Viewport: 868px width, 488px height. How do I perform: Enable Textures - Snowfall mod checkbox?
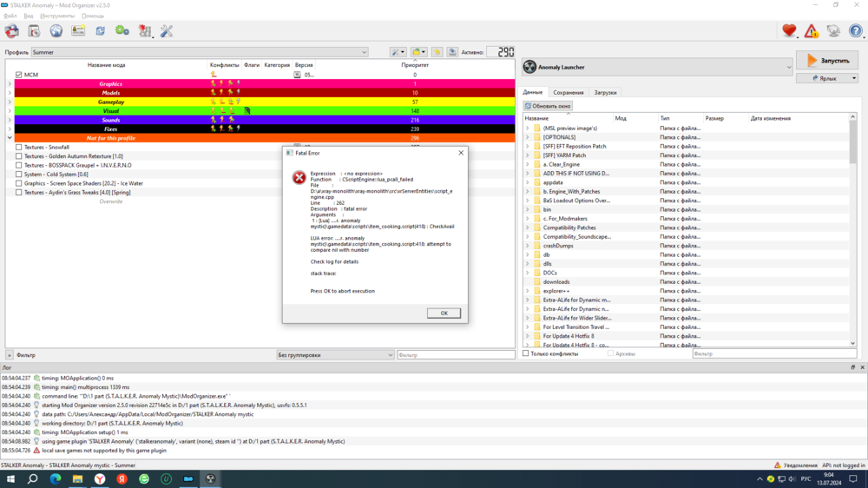[x=19, y=148]
